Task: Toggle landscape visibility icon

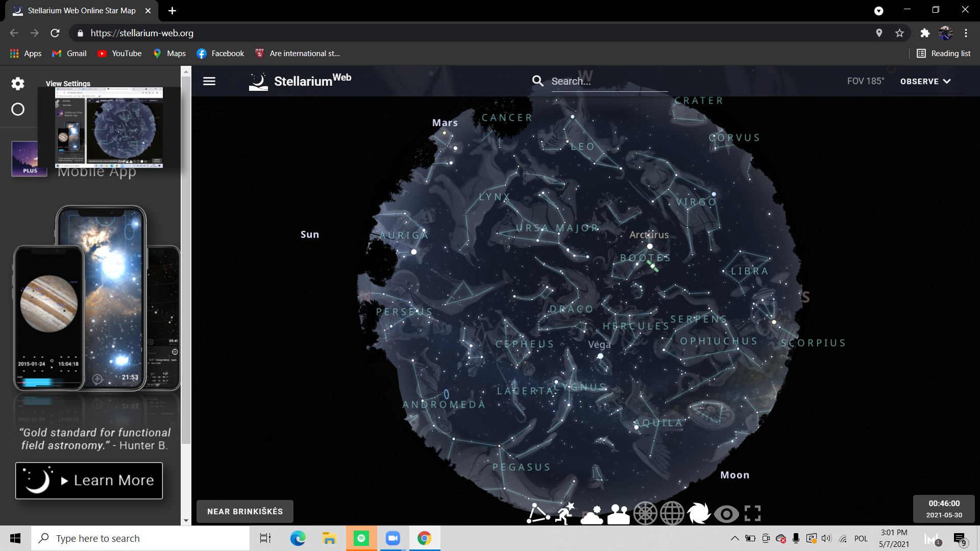Action: click(619, 514)
